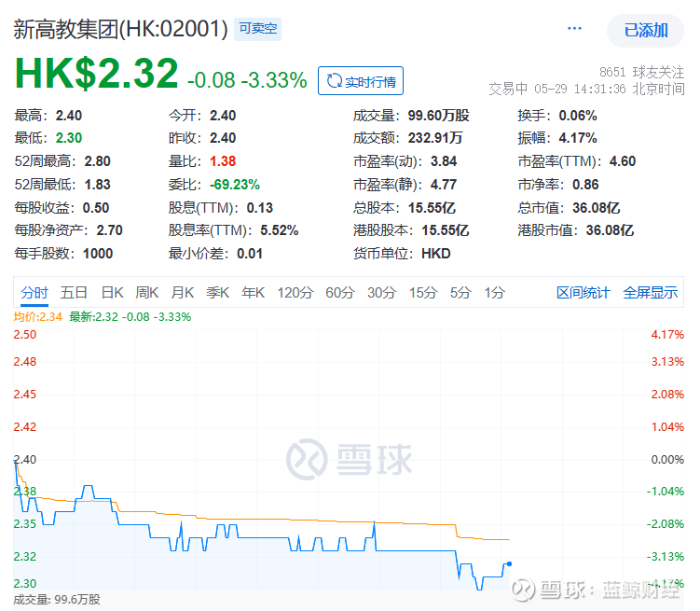The height and width of the screenshot is (611, 700).
Task: Click the 成交额 value 232.91万
Action: 435,138
